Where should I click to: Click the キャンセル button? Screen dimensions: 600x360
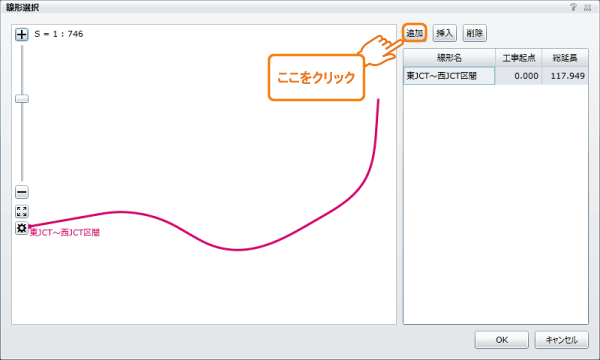click(x=561, y=340)
